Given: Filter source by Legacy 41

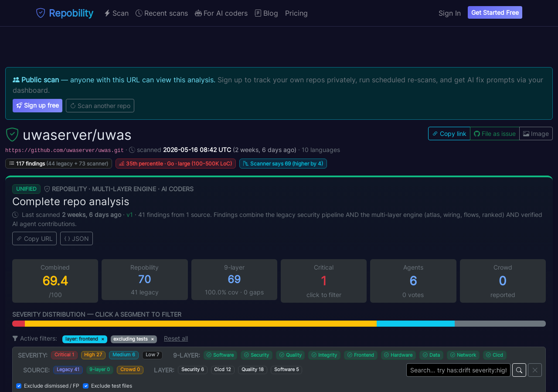Looking at the screenshot, I should [68, 370].
